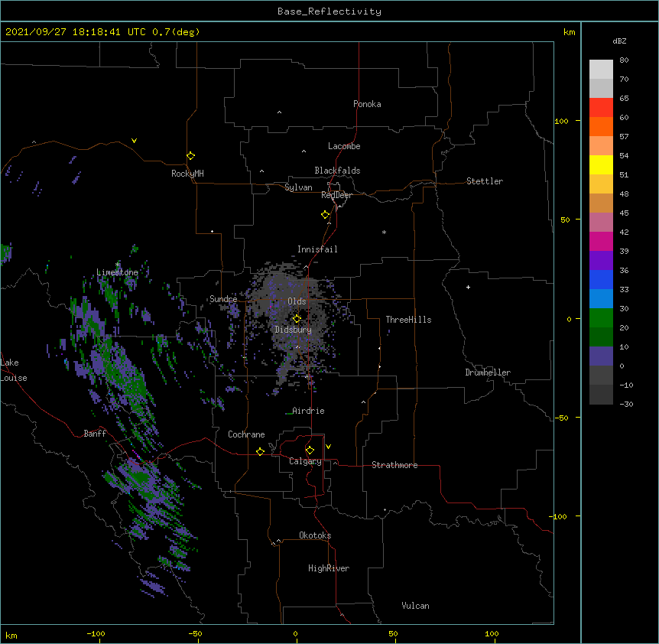Select the blue 33-36 dBZ legend swatch
Image resolution: width=659 pixels, height=644 pixels.
tap(601, 279)
